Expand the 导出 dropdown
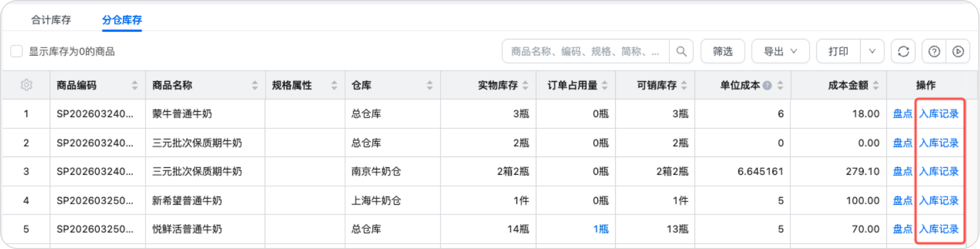Screen dimensions: 980x249 pos(780,51)
